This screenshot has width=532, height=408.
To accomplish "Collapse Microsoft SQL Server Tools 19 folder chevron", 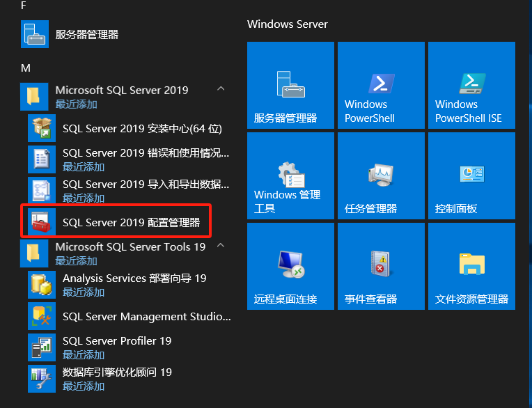I will point(221,246).
